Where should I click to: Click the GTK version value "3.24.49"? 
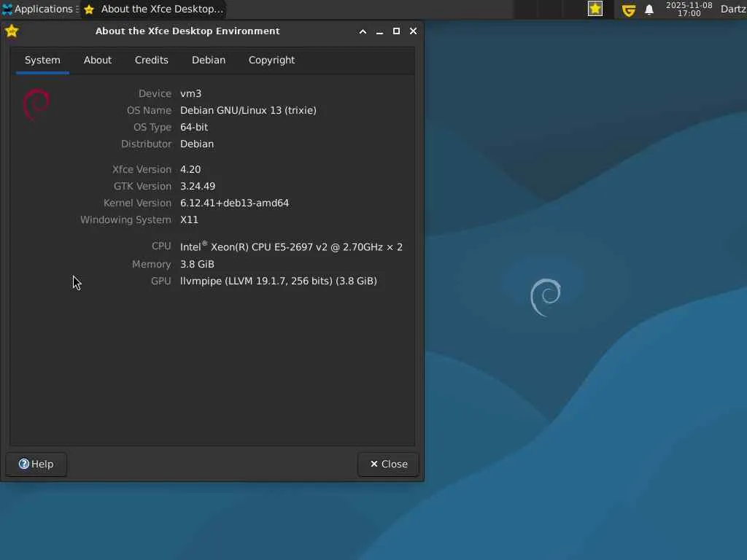(198, 186)
